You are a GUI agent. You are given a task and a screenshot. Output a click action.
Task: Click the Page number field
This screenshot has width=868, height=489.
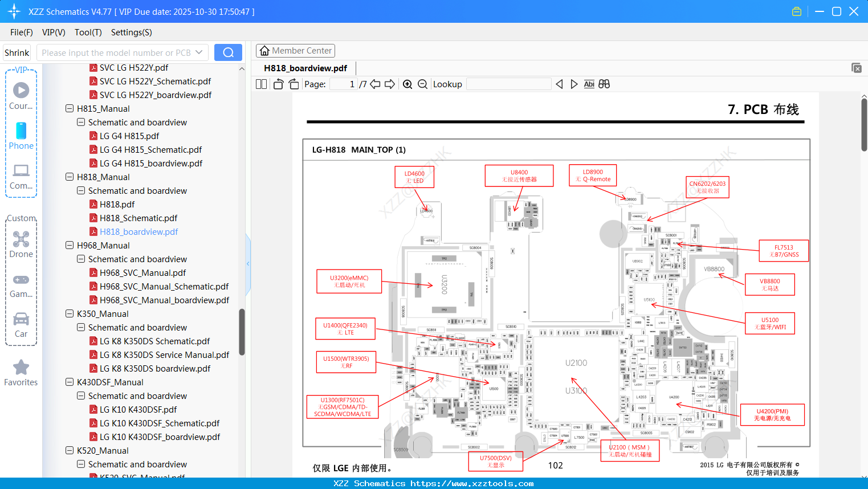pos(344,84)
